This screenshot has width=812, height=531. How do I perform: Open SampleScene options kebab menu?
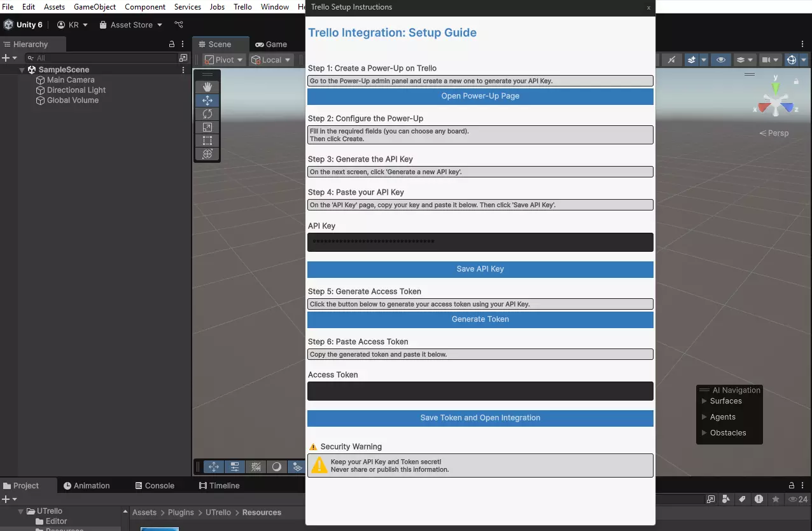[x=183, y=70]
